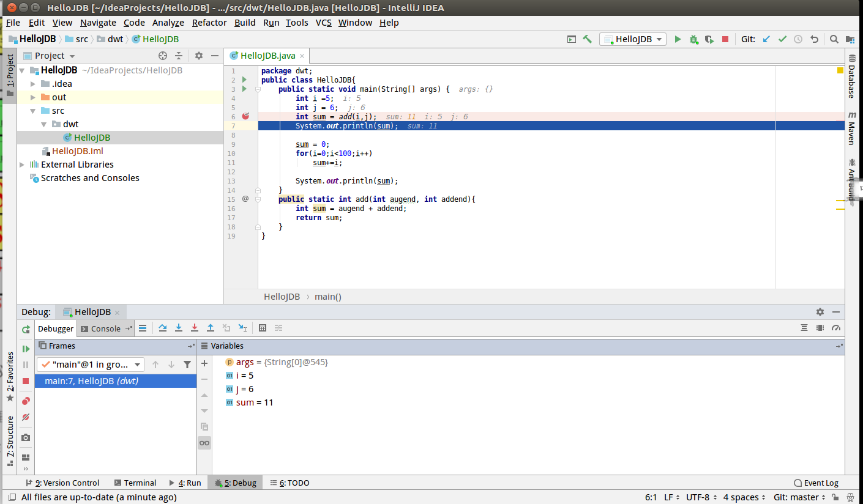Open the 4: Run tool window
863x504 pixels.
click(x=185, y=483)
